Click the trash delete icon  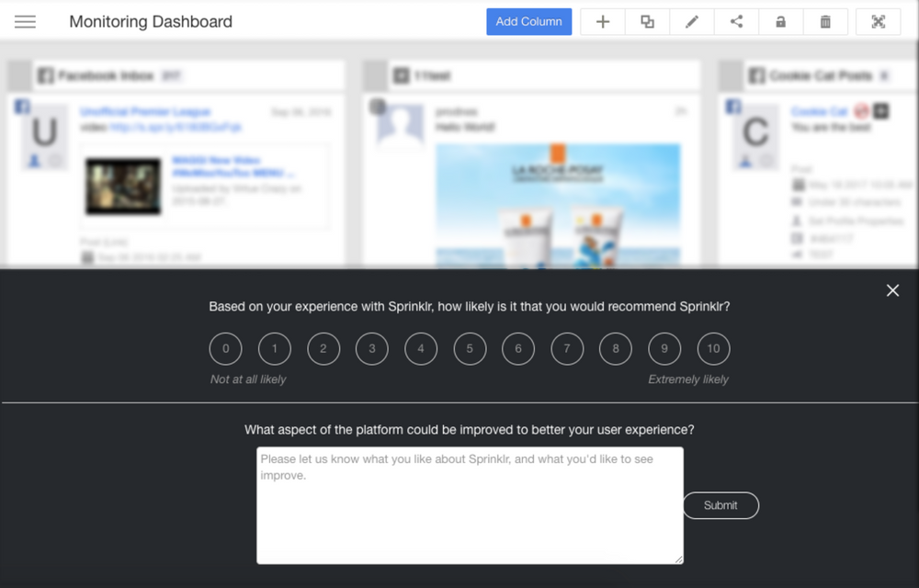[x=825, y=22]
